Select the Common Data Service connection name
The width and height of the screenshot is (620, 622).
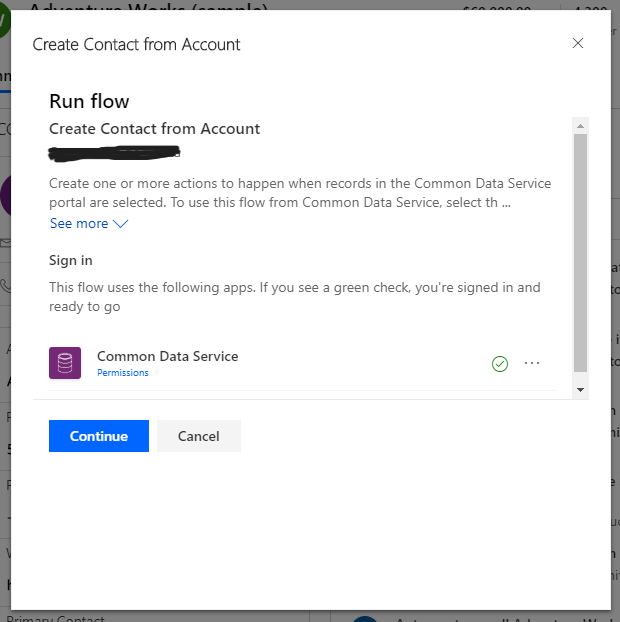pos(167,356)
